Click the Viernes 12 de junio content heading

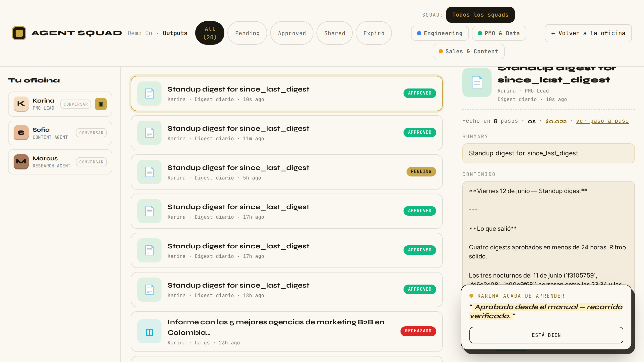point(528,191)
